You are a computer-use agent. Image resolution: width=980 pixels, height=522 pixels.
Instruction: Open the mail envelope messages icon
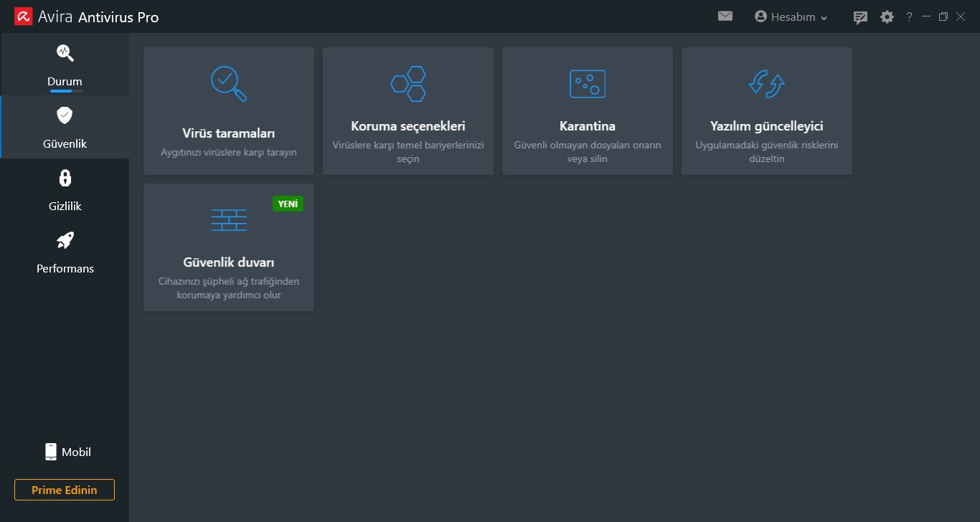pos(725,16)
